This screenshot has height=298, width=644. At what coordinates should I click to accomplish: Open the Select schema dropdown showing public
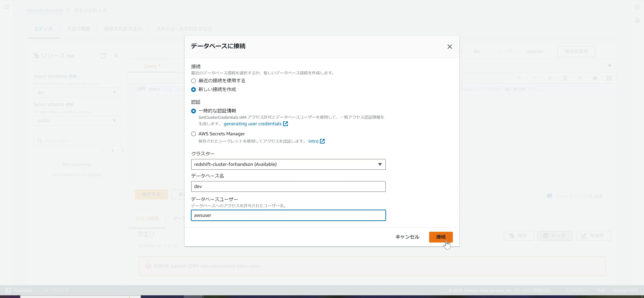(x=77, y=121)
